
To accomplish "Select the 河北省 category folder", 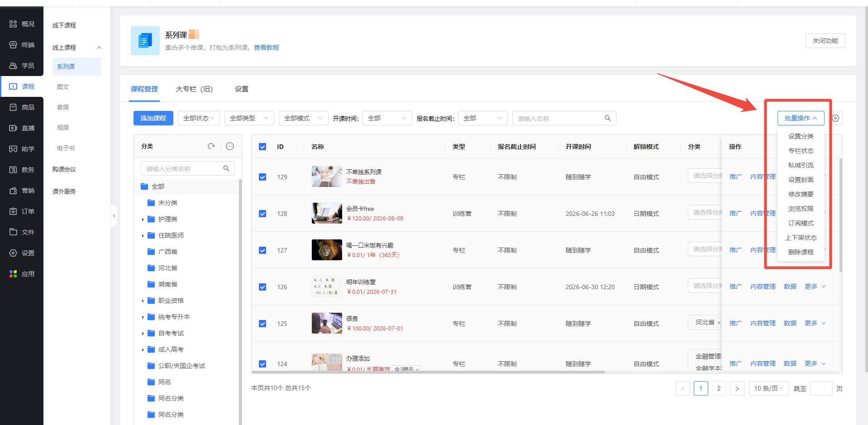I will (167, 268).
